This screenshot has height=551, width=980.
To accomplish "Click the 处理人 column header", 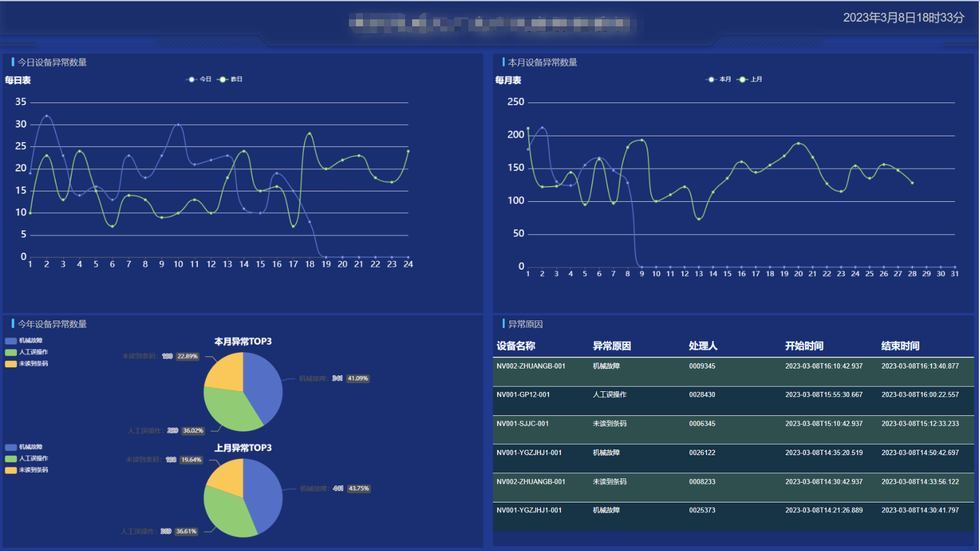I will 703,346.
